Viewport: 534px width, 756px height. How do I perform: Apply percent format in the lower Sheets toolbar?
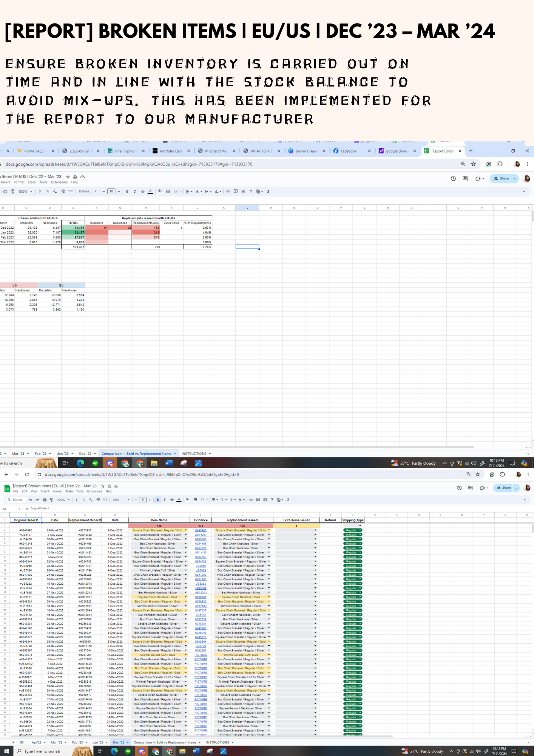pyautogui.click(x=83, y=500)
